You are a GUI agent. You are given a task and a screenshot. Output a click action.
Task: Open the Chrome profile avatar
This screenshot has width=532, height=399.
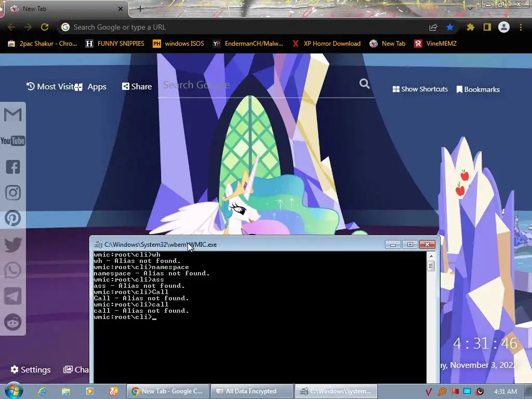(504, 27)
